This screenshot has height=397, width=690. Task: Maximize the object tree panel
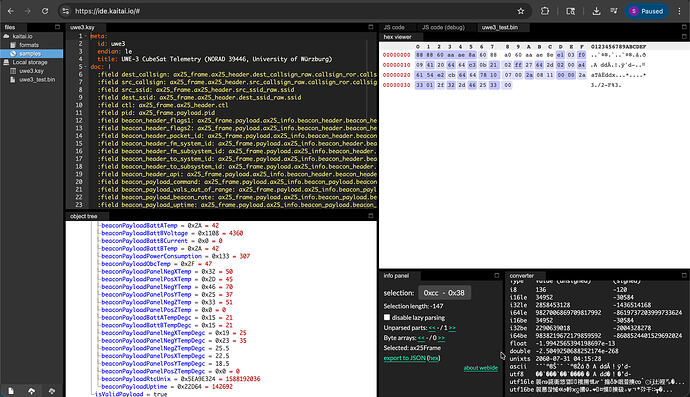(371, 216)
